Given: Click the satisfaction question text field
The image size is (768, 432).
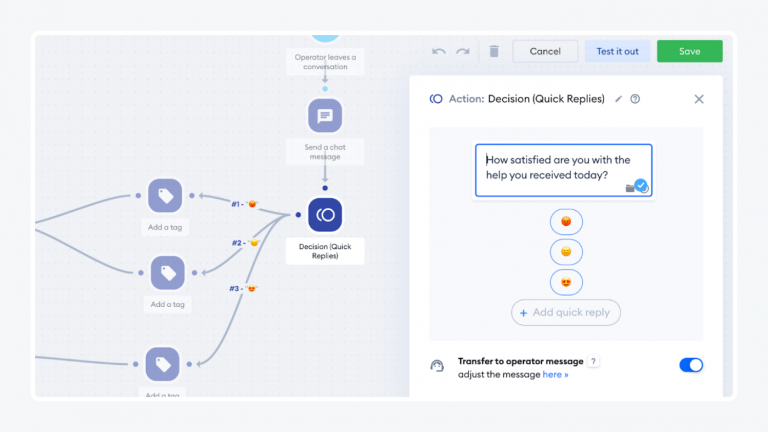Looking at the screenshot, I should pos(563,167).
